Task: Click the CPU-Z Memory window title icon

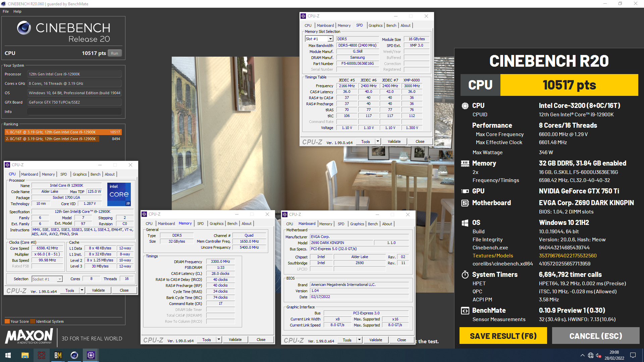Action: [x=144, y=214]
